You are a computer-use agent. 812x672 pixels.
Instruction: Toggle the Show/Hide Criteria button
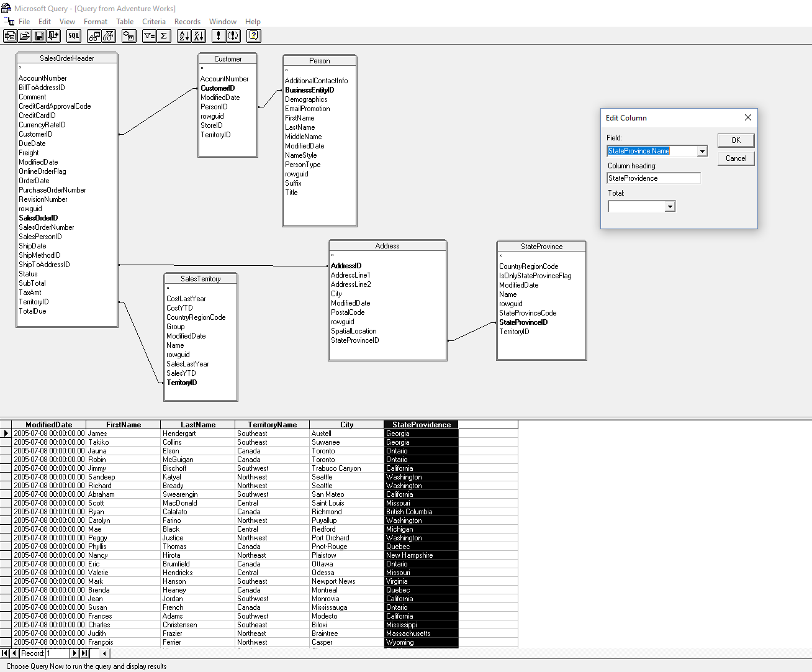tap(109, 36)
